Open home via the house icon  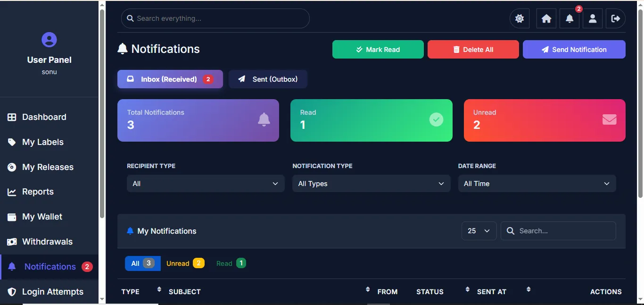pos(546,18)
